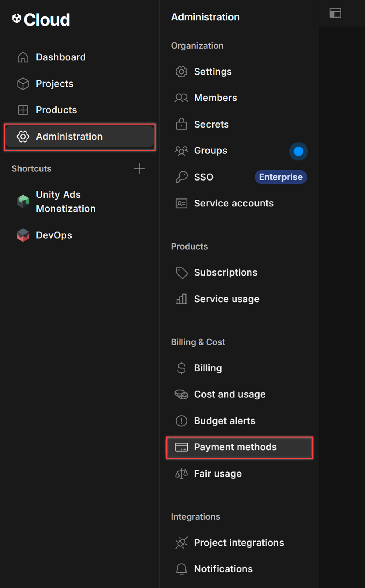The height and width of the screenshot is (588, 365).
Task: View Service usage
Action: click(239, 299)
